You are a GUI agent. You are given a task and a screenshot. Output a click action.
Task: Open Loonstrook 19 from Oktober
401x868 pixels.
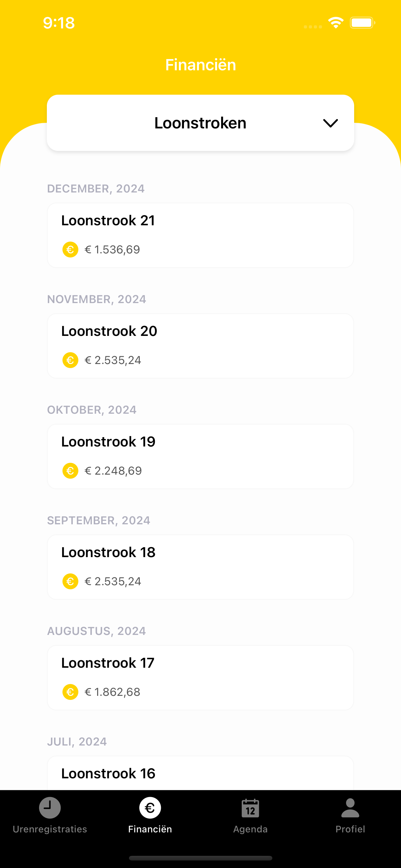pos(200,456)
